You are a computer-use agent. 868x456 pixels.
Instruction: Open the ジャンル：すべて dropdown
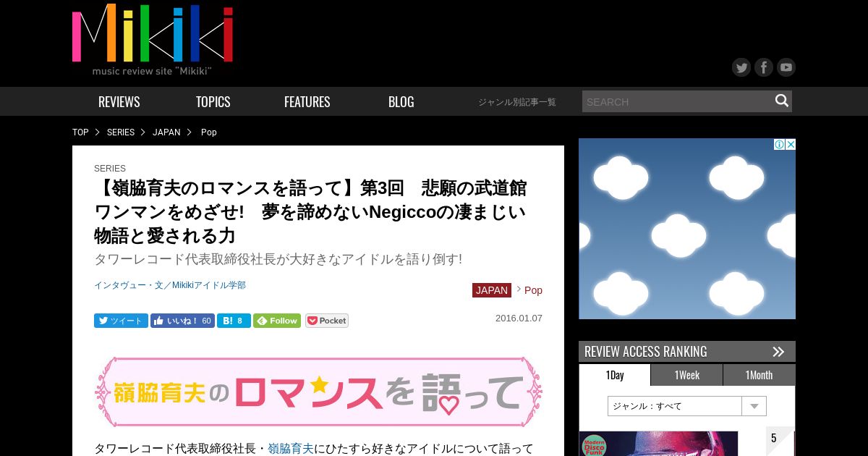(x=687, y=406)
